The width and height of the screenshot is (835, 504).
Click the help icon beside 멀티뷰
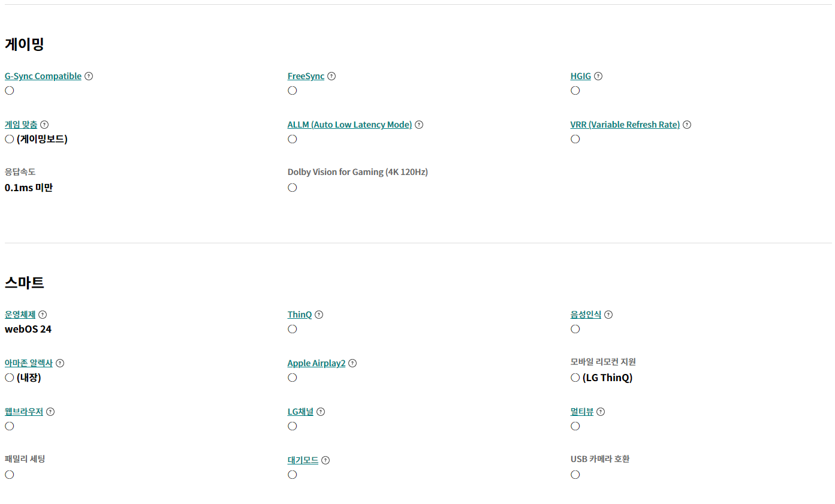pyautogui.click(x=601, y=412)
